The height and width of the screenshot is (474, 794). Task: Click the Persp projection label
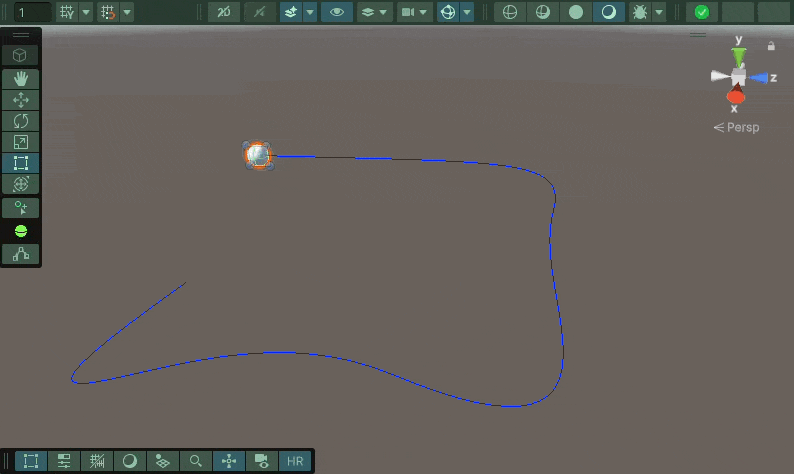click(x=735, y=127)
